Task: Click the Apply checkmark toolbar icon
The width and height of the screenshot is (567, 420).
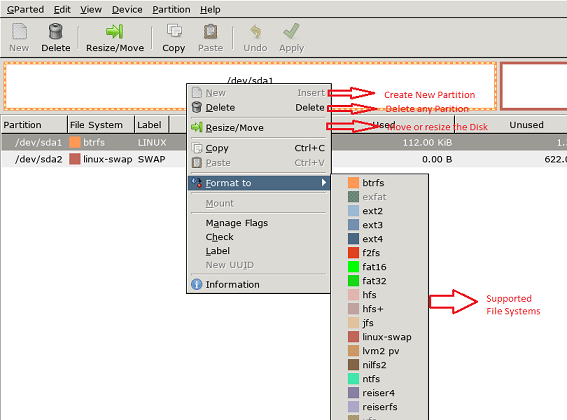Action: point(291,31)
